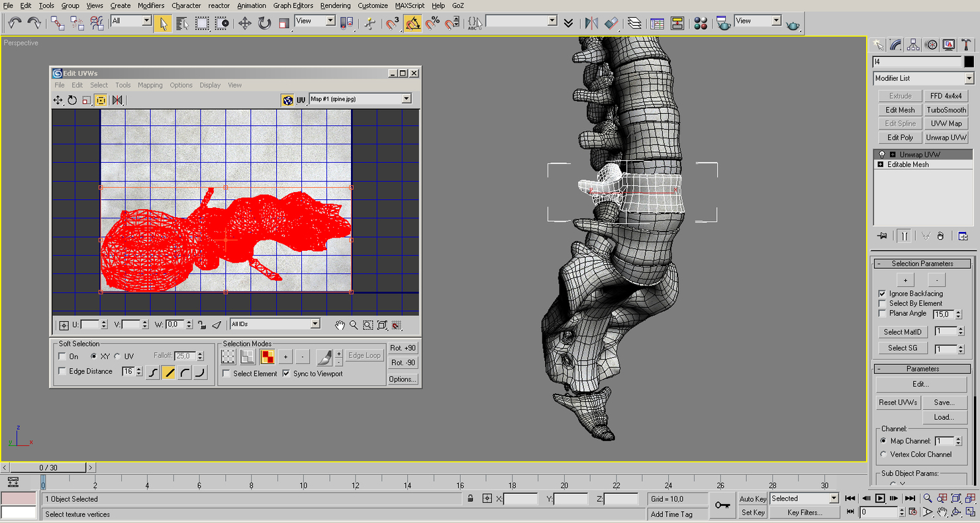Open the MAXScript menu
980x523 pixels.
(x=409, y=5)
